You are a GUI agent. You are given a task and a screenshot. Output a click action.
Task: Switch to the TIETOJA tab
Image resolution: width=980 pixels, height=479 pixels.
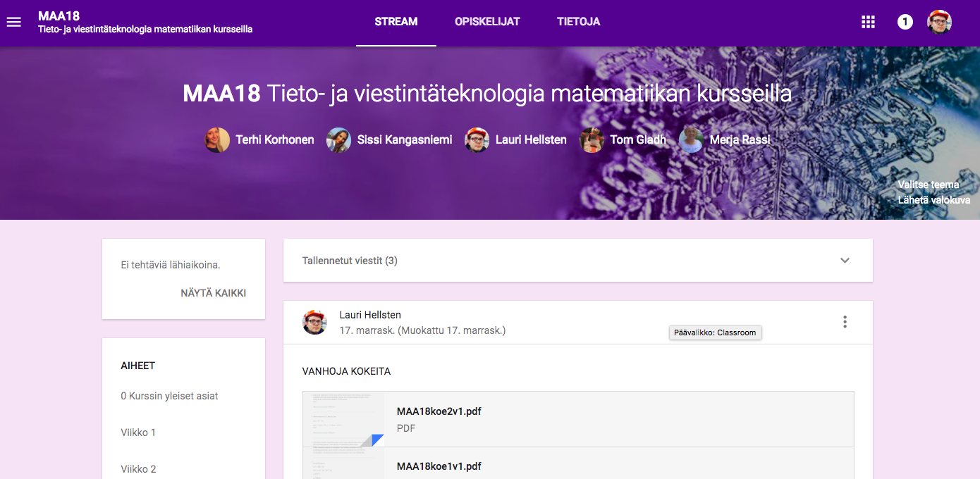(579, 22)
